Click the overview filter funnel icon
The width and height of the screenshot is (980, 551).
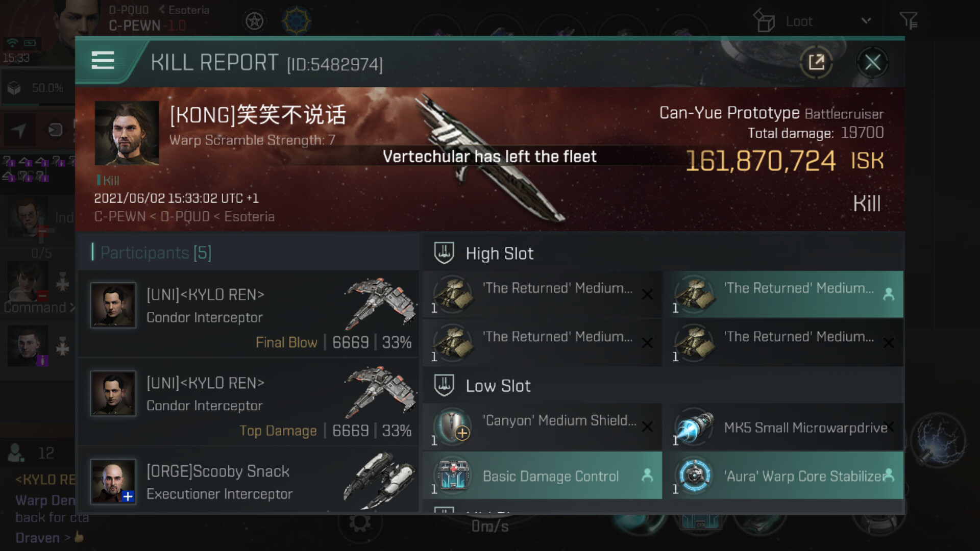pyautogui.click(x=909, y=21)
